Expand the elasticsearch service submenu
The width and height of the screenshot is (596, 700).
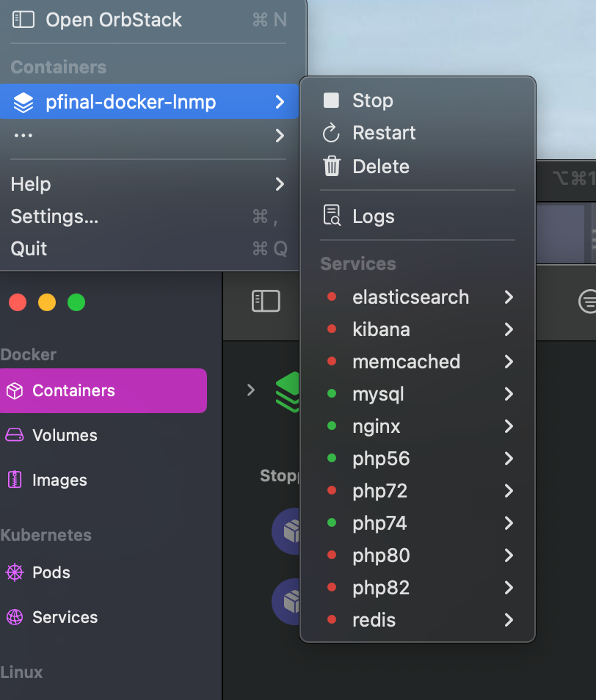pyautogui.click(x=509, y=297)
